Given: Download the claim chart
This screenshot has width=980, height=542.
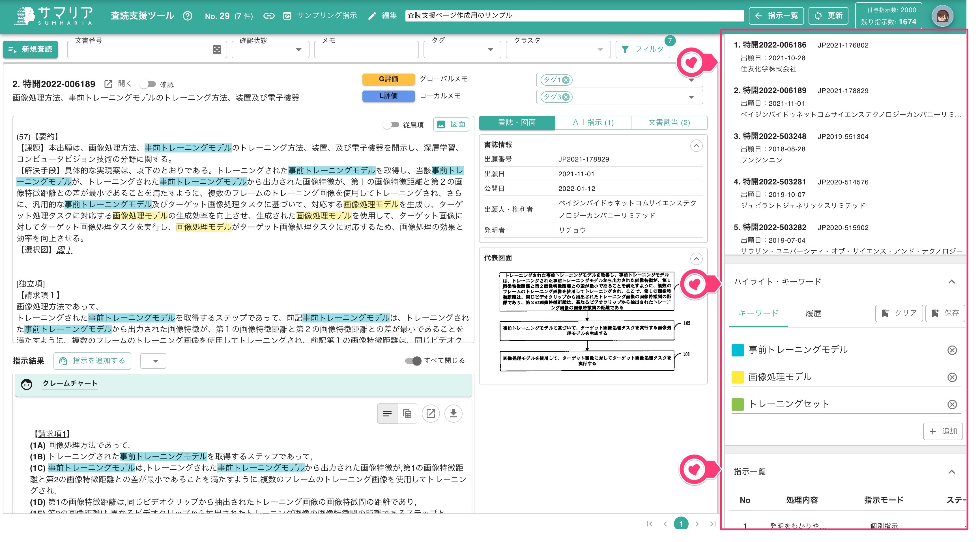Looking at the screenshot, I should tap(453, 414).
